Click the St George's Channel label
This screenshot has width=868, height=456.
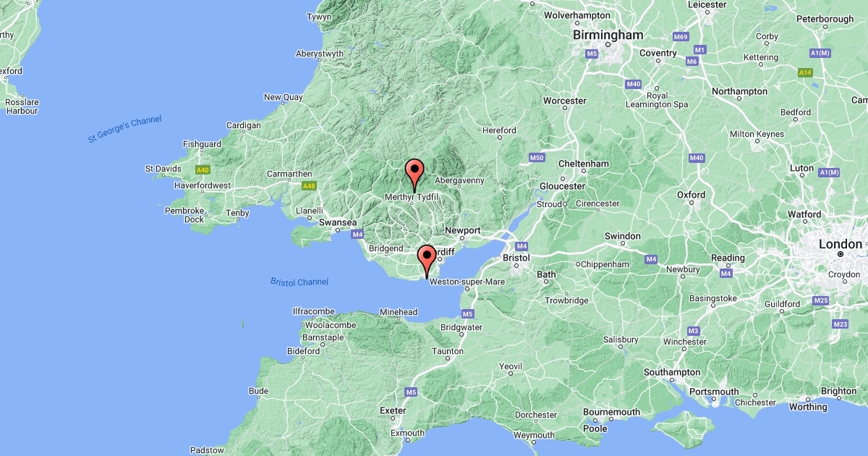[125, 129]
